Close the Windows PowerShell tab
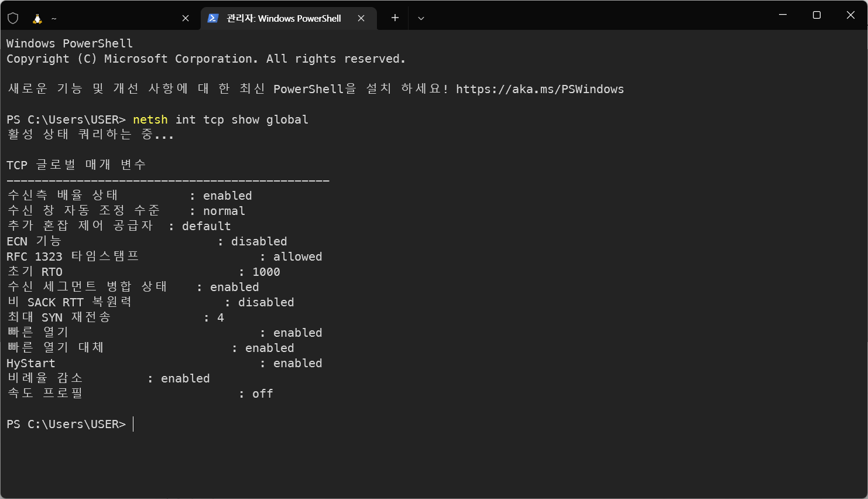868x499 pixels. coord(361,18)
